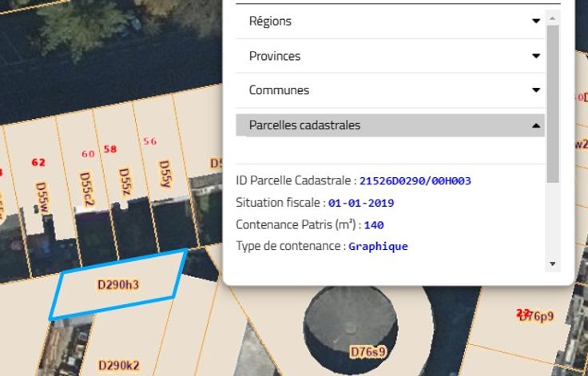
Task: Select parcel D55y on the map
Action: point(165,173)
